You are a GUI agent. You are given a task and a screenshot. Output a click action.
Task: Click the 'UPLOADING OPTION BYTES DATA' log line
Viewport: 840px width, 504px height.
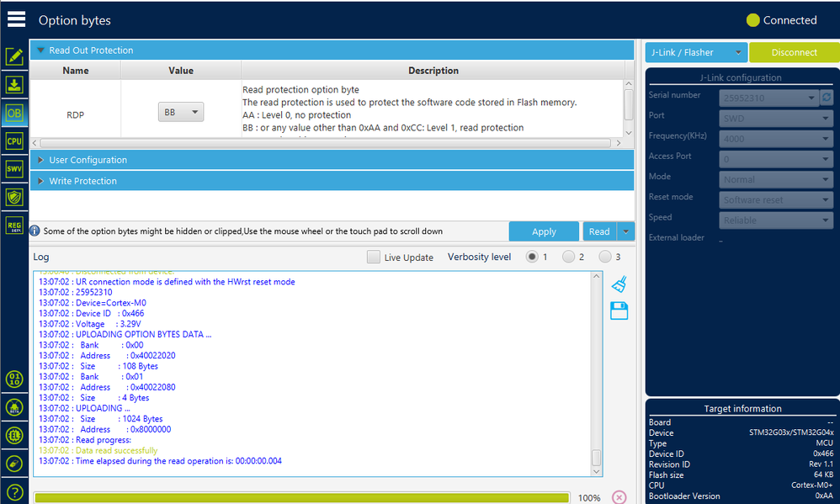click(x=125, y=334)
